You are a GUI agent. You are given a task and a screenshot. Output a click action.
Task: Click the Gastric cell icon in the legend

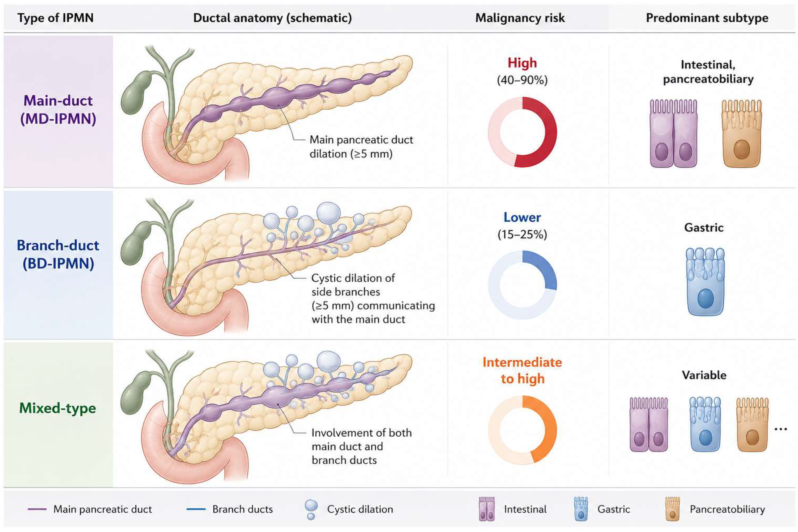pyautogui.click(x=581, y=509)
